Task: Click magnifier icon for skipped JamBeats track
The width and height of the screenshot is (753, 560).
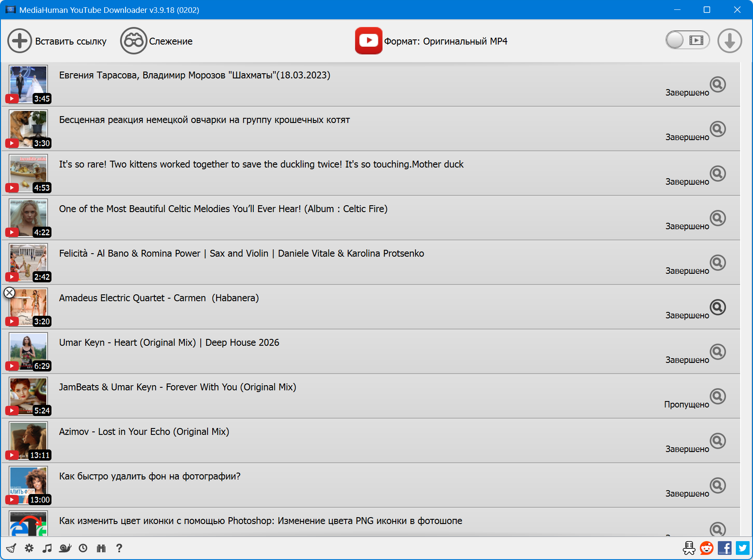Action: point(717,396)
